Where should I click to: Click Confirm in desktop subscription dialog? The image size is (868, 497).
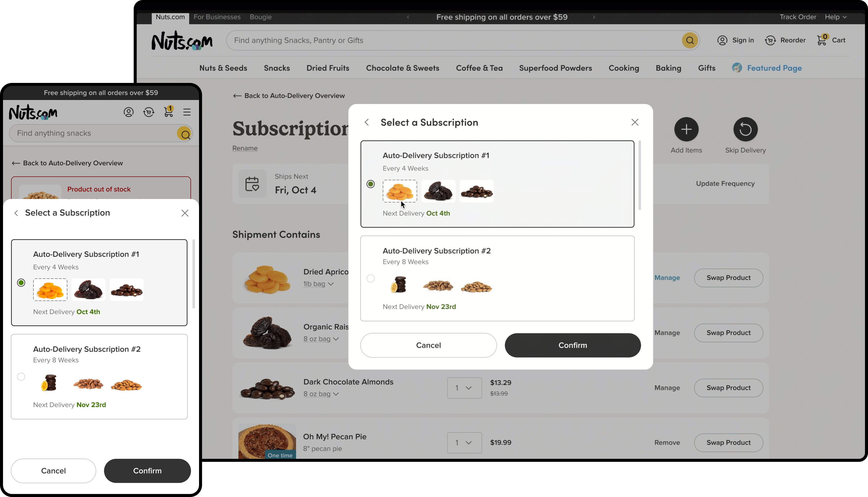point(573,345)
